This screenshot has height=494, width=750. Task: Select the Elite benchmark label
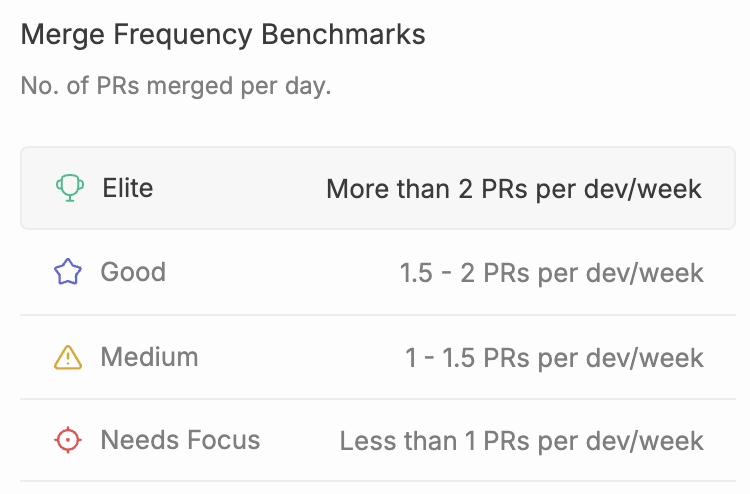(128, 188)
